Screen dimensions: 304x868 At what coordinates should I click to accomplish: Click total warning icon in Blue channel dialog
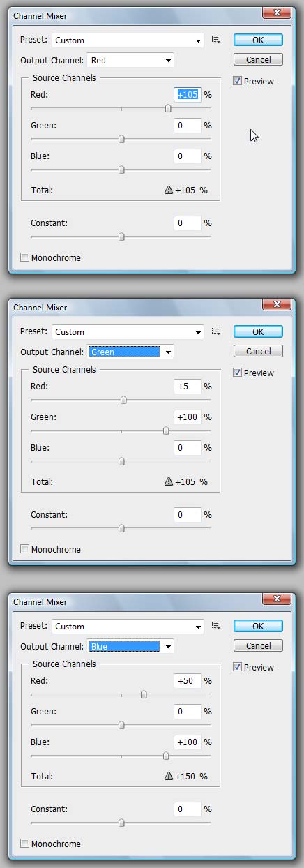(x=168, y=776)
